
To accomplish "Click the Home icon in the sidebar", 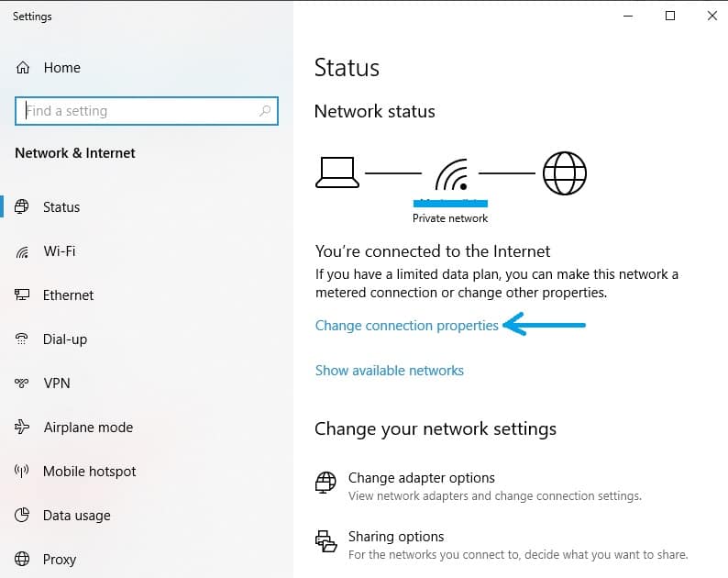I will (23, 68).
